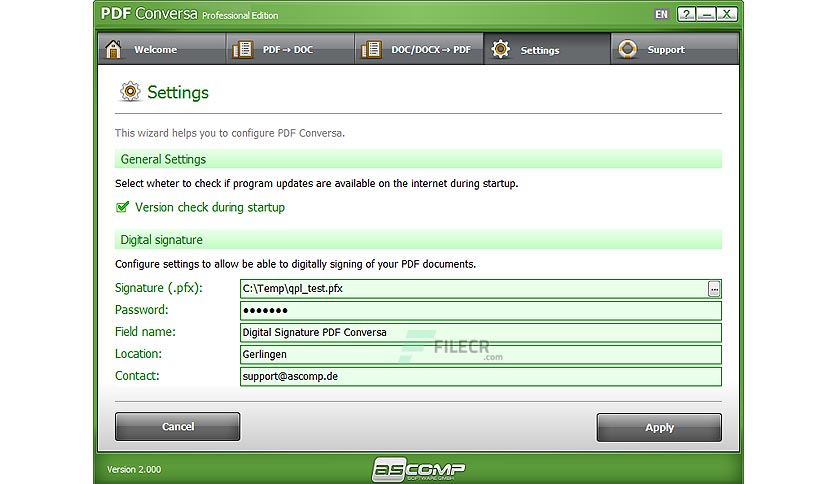Open the Support tab
Screen dimensions: 836x484
[x=675, y=49]
